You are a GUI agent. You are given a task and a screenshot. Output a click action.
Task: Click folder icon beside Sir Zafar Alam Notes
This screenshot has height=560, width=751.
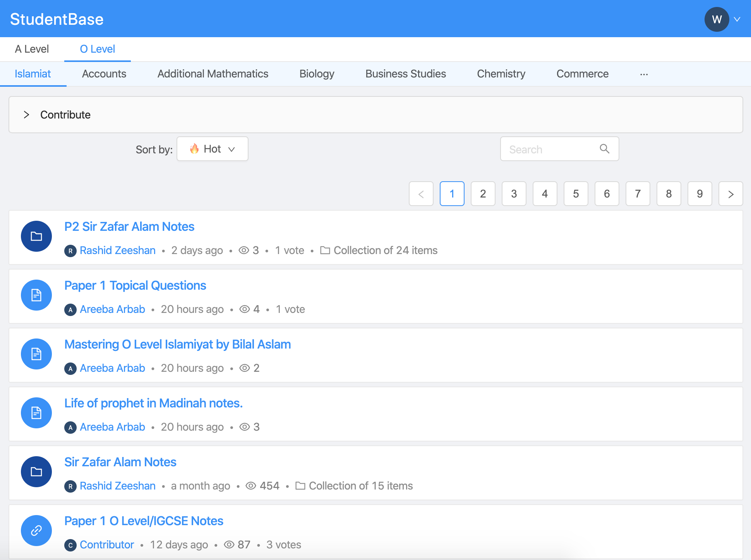(x=36, y=472)
